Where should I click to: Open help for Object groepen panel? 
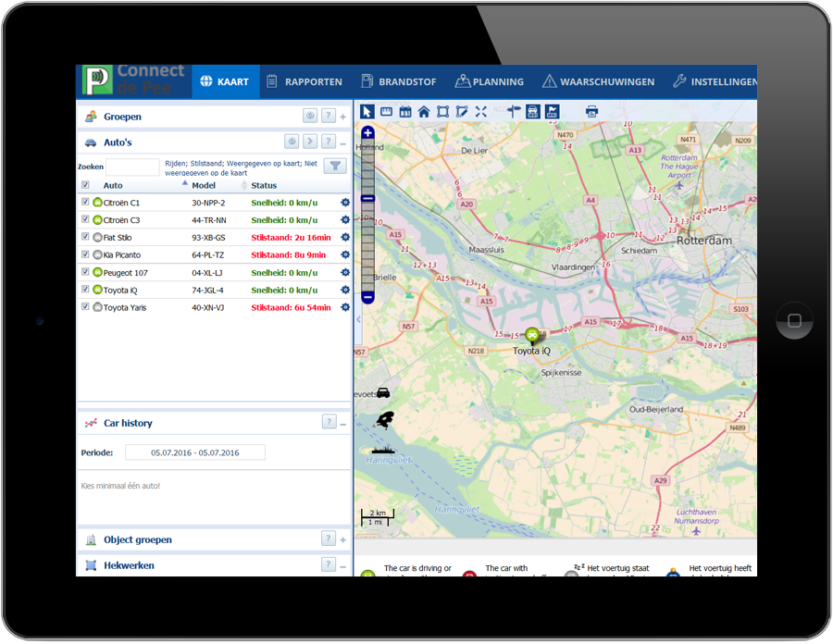coord(329,539)
